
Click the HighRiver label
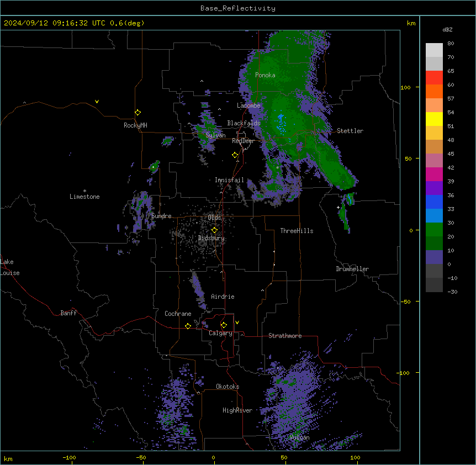click(x=237, y=410)
